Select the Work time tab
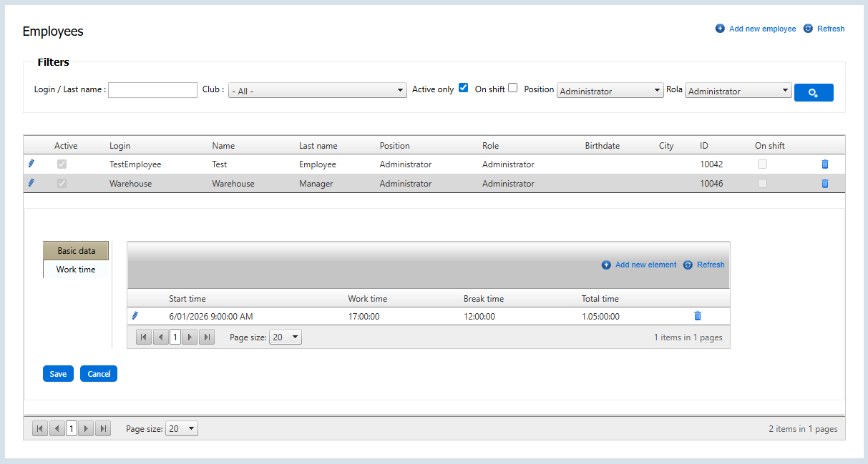Screen dimensions: 868x464 (76, 270)
